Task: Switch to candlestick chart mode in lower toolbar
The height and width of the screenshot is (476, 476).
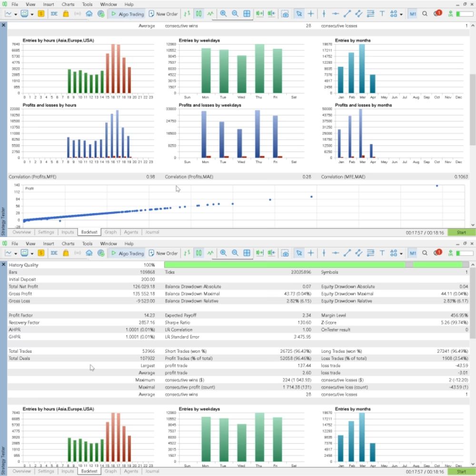Action: (199, 253)
